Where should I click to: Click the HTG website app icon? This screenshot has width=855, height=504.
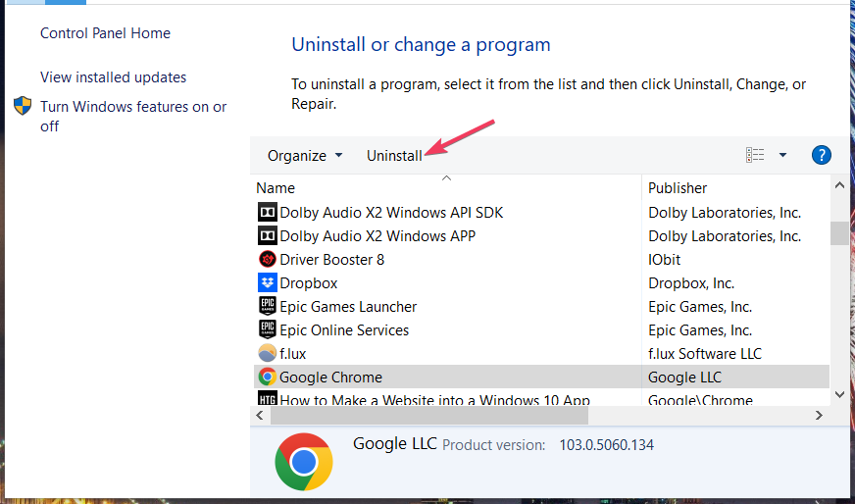click(267, 398)
